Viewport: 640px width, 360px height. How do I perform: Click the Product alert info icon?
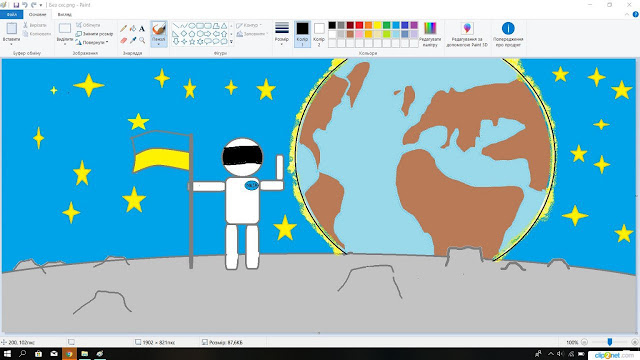coord(508,28)
